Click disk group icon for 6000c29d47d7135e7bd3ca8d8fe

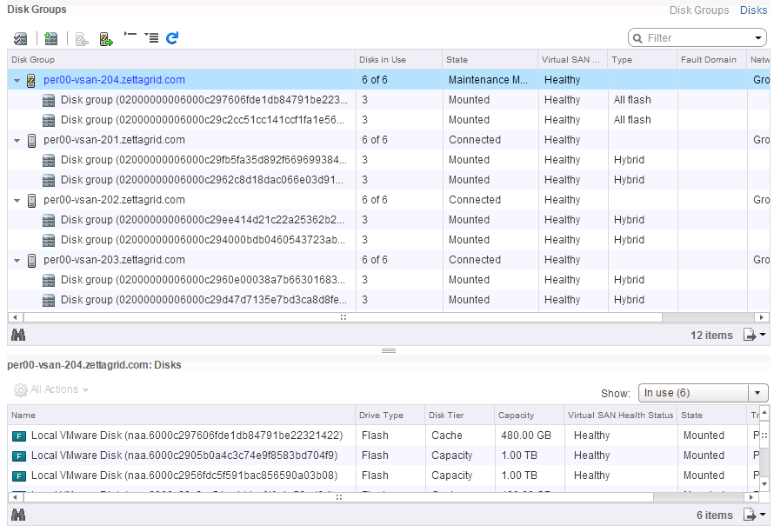[x=49, y=300]
